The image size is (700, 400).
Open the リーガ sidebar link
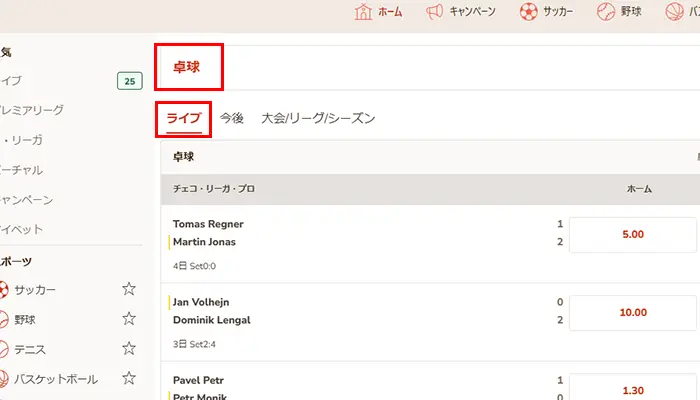point(21,140)
